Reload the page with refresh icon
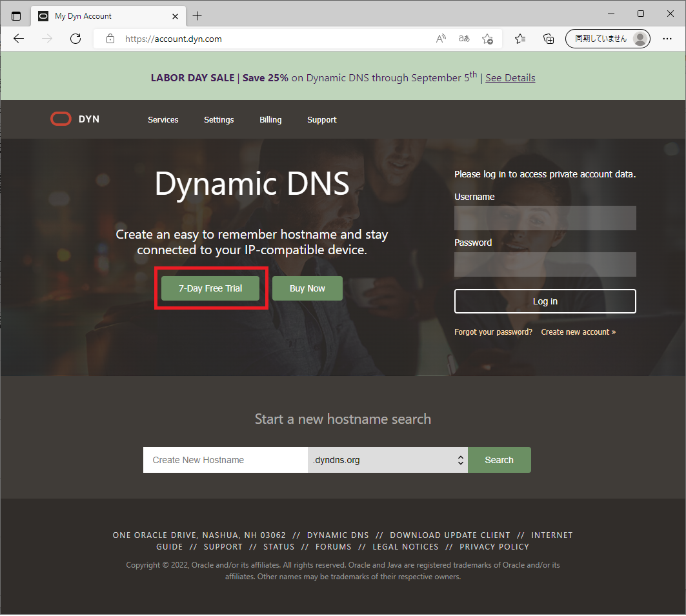 (76, 39)
